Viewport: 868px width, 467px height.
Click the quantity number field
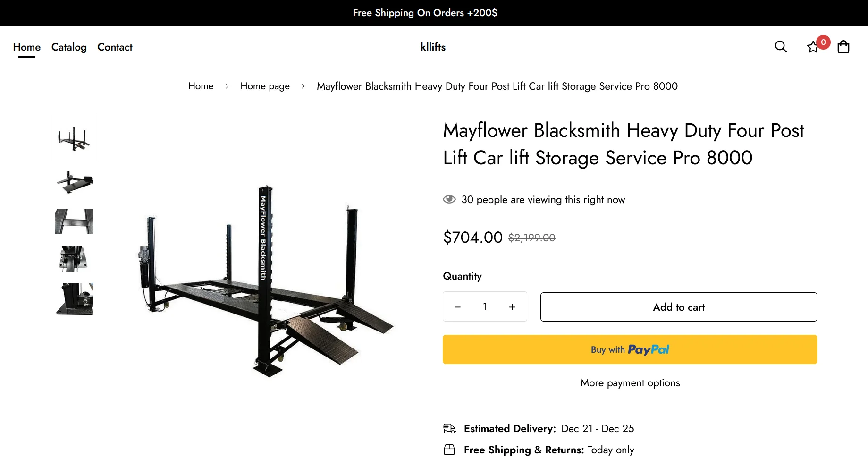pyautogui.click(x=485, y=307)
